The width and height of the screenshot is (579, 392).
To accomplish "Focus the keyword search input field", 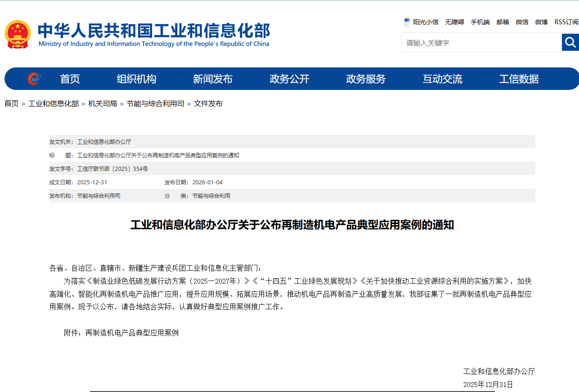I will point(481,43).
